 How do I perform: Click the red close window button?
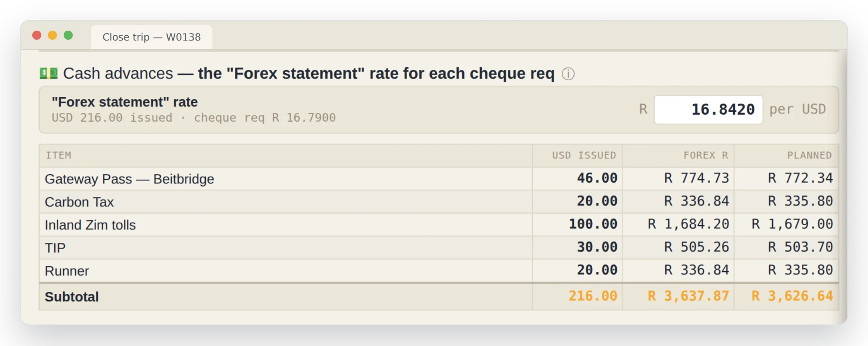coord(37,35)
